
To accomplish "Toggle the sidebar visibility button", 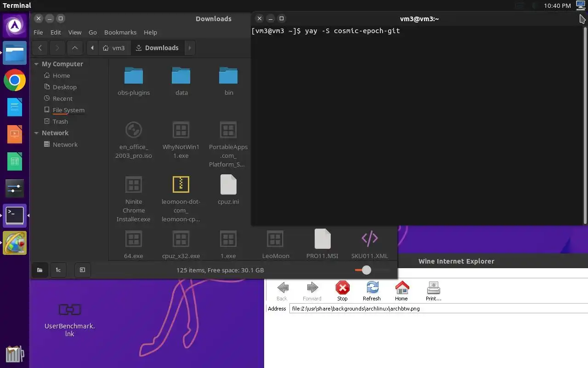I will pyautogui.click(x=82, y=270).
